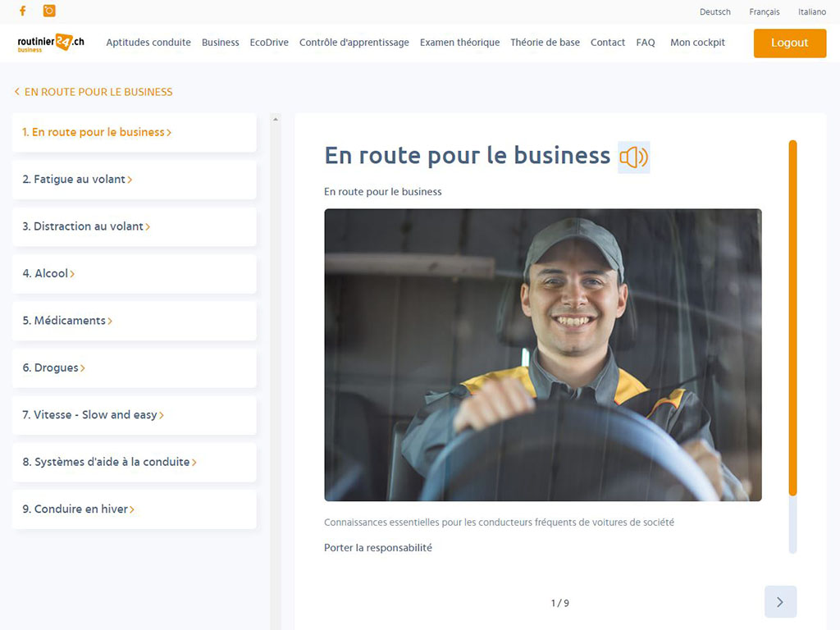Expand chapter 2 Fatigue au volant
This screenshot has height=630, width=840.
pos(130,180)
